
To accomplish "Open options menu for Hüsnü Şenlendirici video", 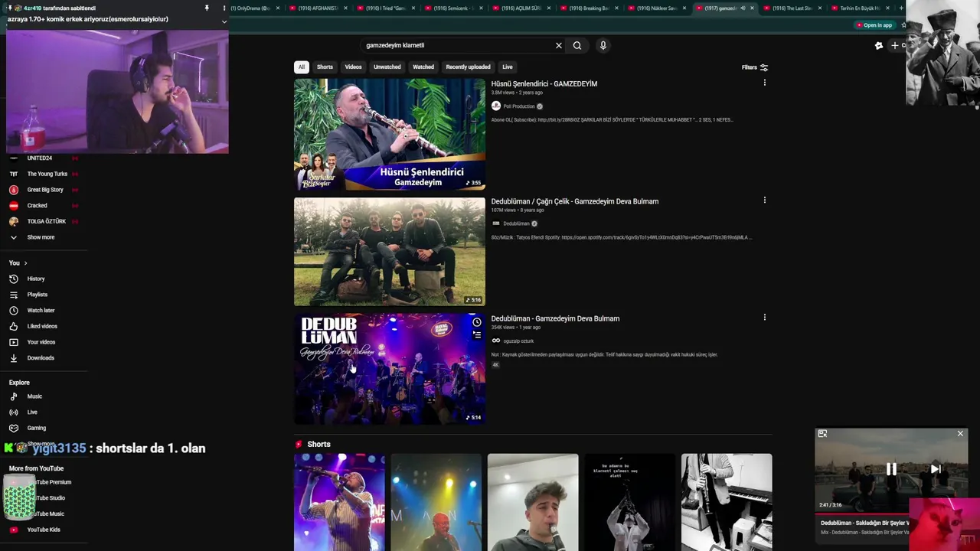I will [764, 83].
